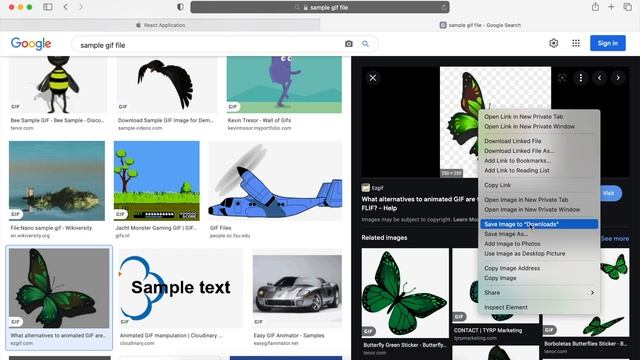Open the Sample text Cloudinary thumbnail
Image resolution: width=640 pixels, height=360 pixels.
(x=180, y=288)
